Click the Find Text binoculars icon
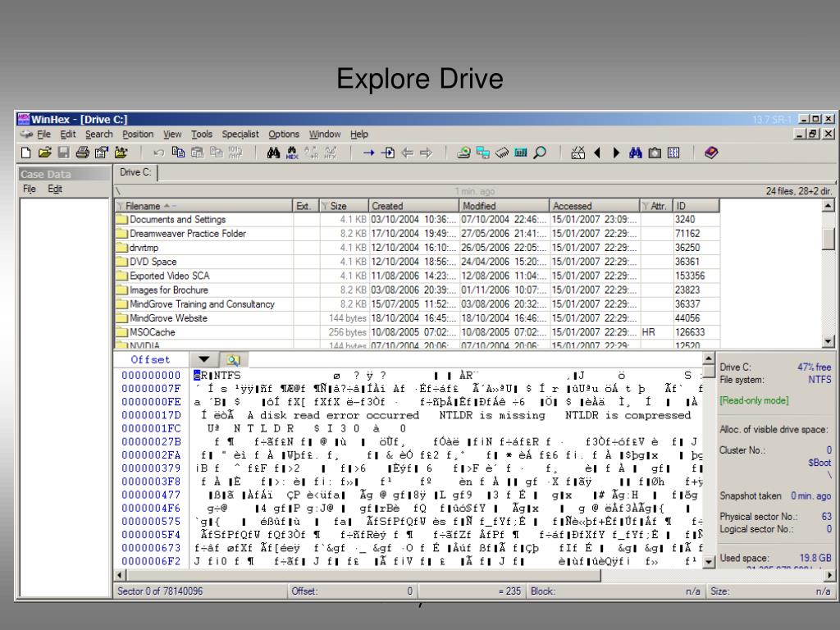This screenshot has width=840, height=630. tap(273, 153)
